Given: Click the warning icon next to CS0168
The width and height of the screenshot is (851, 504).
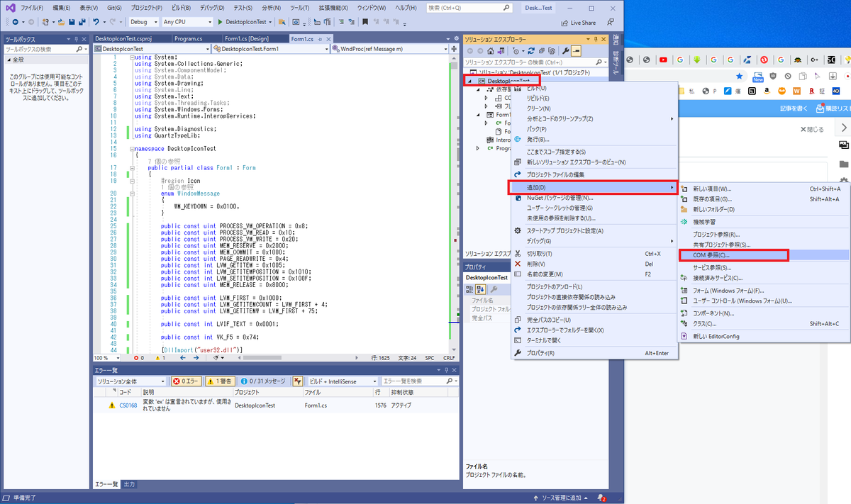Looking at the screenshot, I should point(111,405).
